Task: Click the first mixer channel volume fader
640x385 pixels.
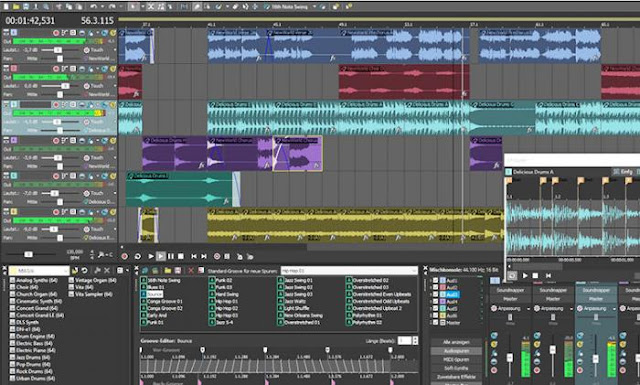Action: click(509, 358)
